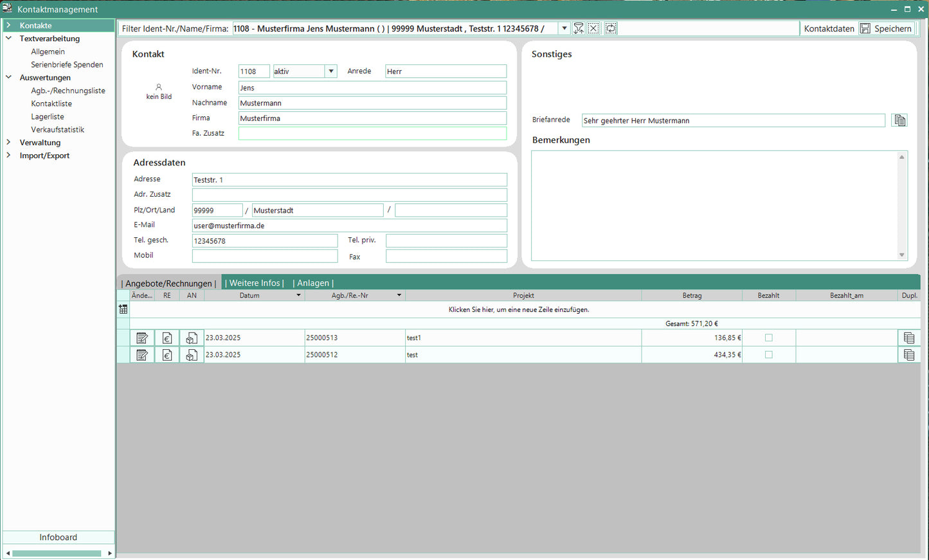This screenshot has height=560, width=929.
Task: Click the clear filter X icon
Action: pyautogui.click(x=594, y=28)
